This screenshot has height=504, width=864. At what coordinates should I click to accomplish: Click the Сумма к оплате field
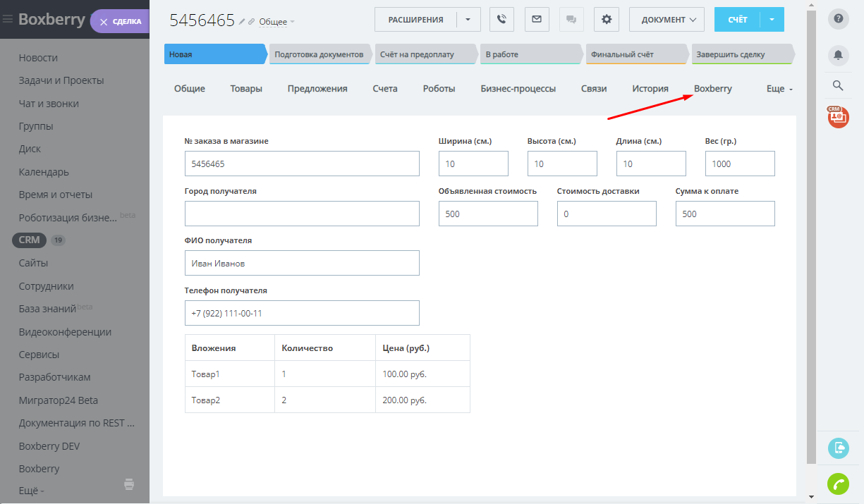coord(725,214)
